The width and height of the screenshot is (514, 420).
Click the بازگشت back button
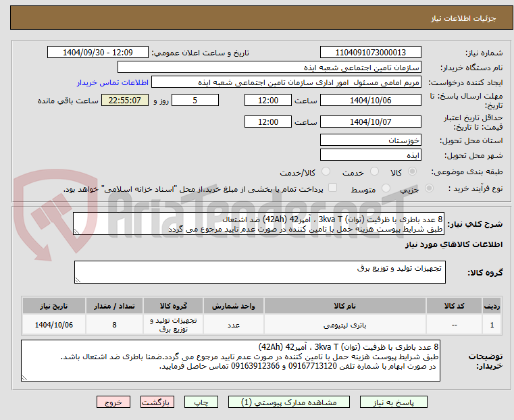click(157, 402)
